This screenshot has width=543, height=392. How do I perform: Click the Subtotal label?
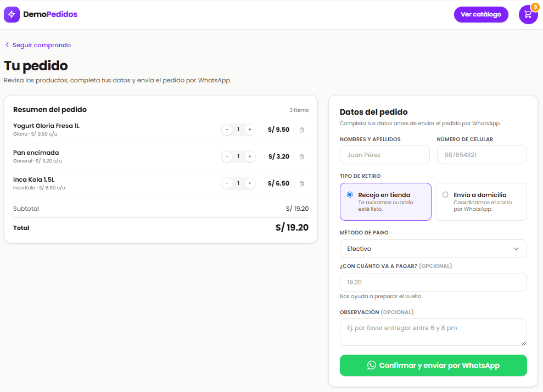(x=26, y=209)
